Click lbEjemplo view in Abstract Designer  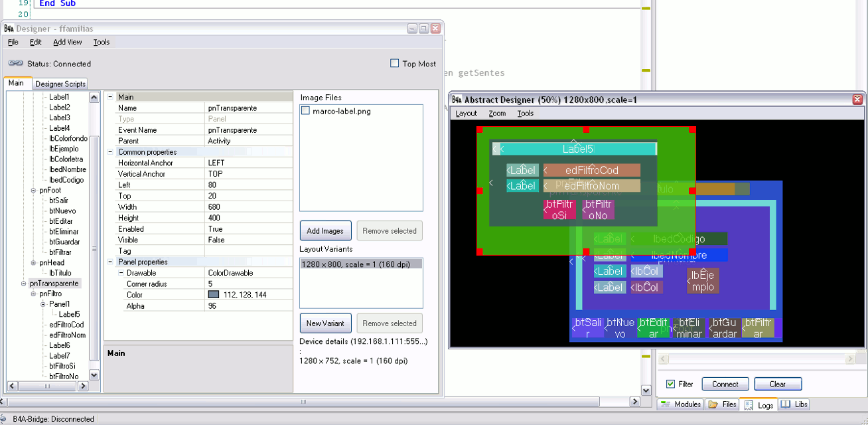coord(703,280)
